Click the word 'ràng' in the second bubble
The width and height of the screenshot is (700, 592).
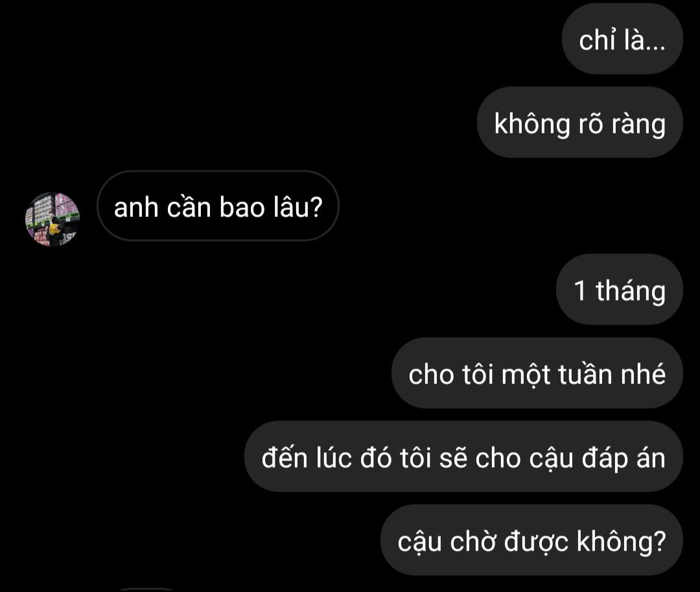[639, 124]
